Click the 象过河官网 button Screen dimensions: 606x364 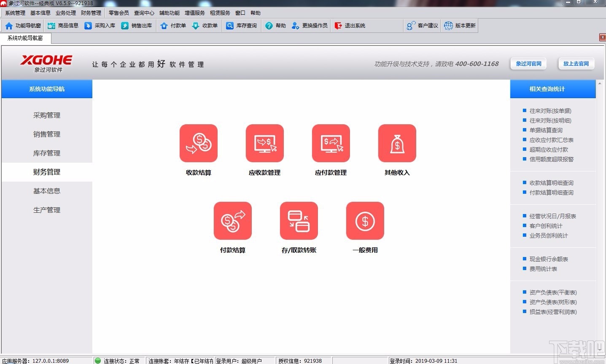(528, 63)
